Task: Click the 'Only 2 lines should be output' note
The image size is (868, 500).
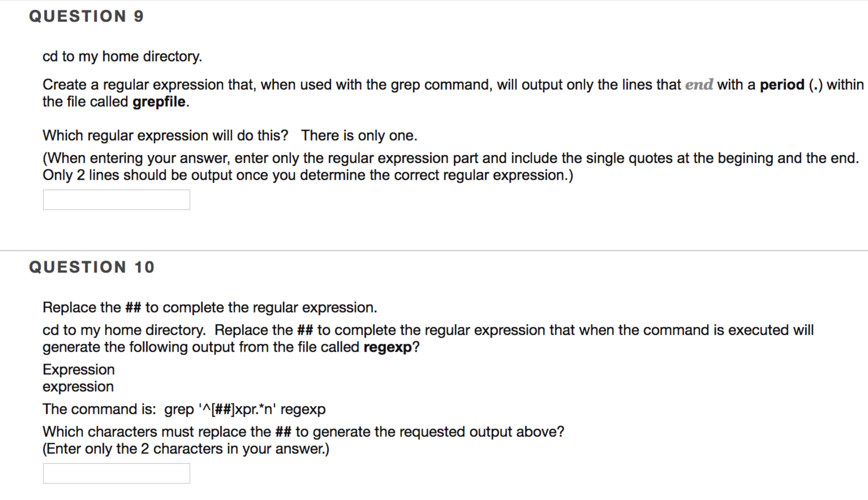Action: point(308,175)
